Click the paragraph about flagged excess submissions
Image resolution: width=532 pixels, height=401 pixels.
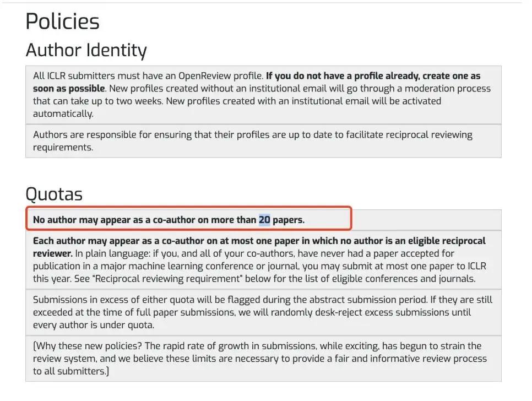pos(263,312)
